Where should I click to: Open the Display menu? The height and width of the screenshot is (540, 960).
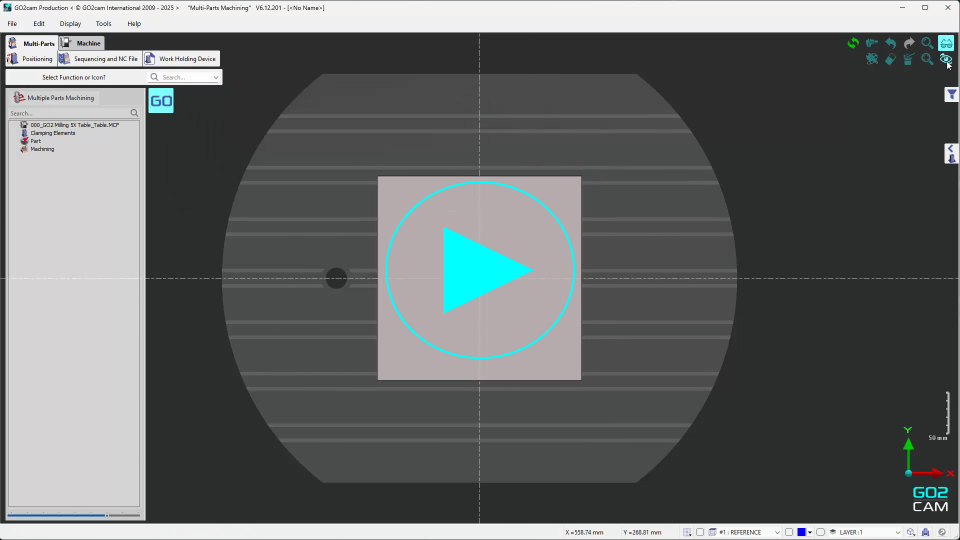click(70, 24)
